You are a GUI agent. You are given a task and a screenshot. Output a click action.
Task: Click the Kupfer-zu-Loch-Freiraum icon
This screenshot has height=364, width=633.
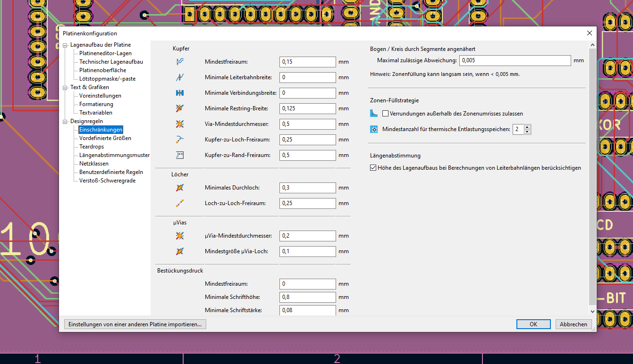pos(179,140)
